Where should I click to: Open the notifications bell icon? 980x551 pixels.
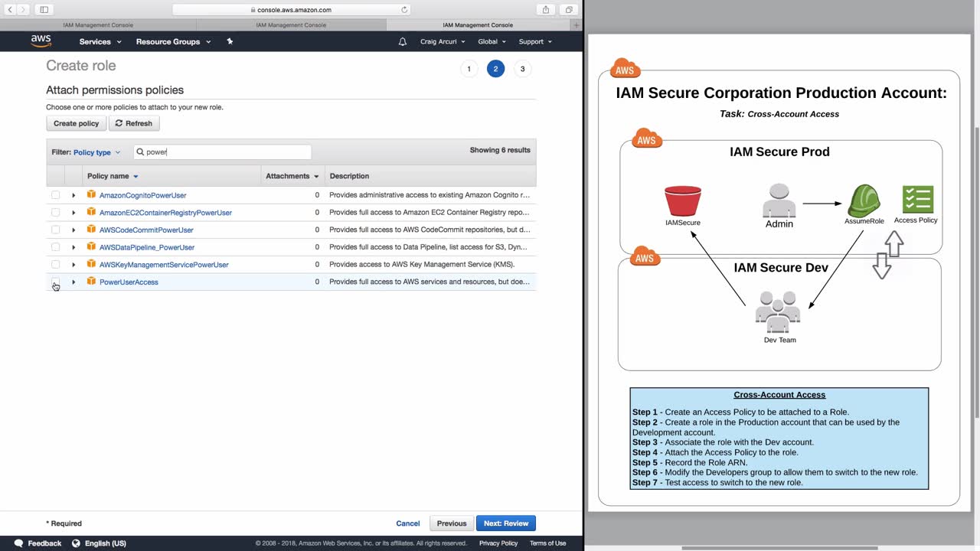tap(403, 41)
